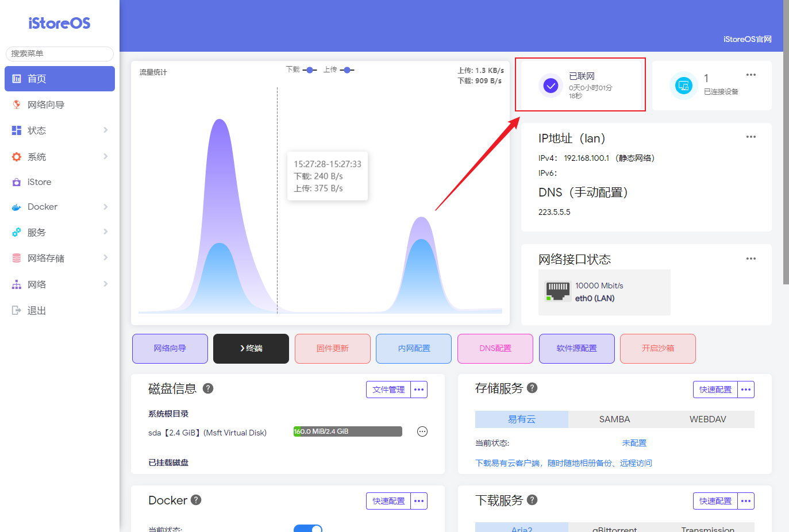Viewport: 789px width, 532px height.
Task: Click the LAN Config (内网配置) button
Action: (x=414, y=349)
